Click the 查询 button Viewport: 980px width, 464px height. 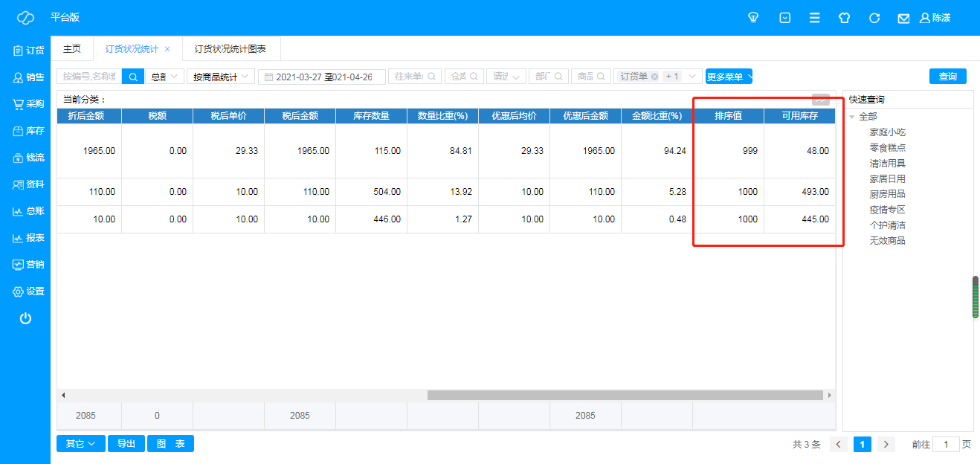(x=947, y=77)
